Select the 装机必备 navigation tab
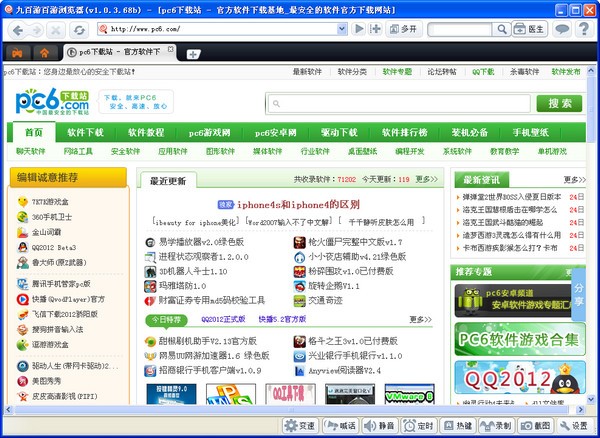Viewport: 600px width, 438px height. (x=470, y=132)
